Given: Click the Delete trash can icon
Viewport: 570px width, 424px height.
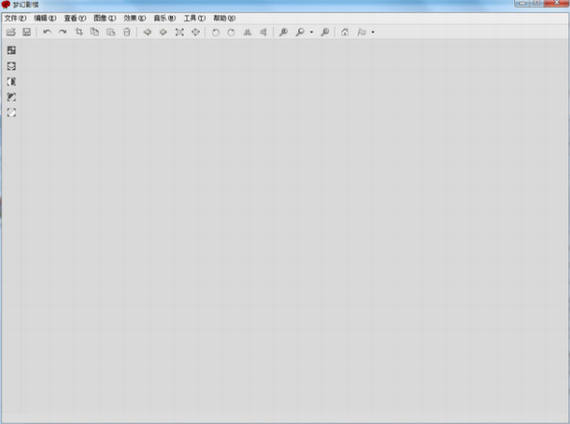Looking at the screenshot, I should [127, 32].
